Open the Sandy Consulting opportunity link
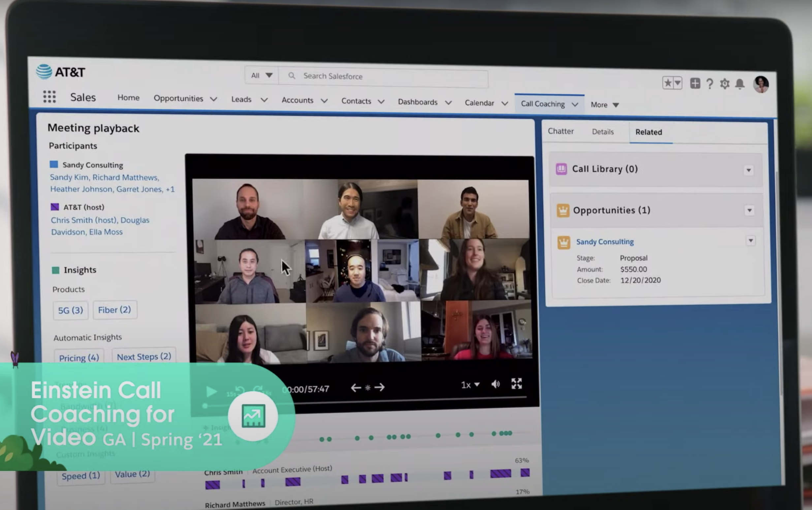 (x=605, y=242)
